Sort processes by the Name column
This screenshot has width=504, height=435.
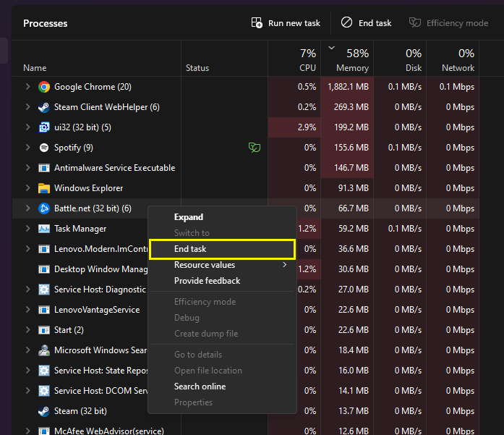(96, 59)
